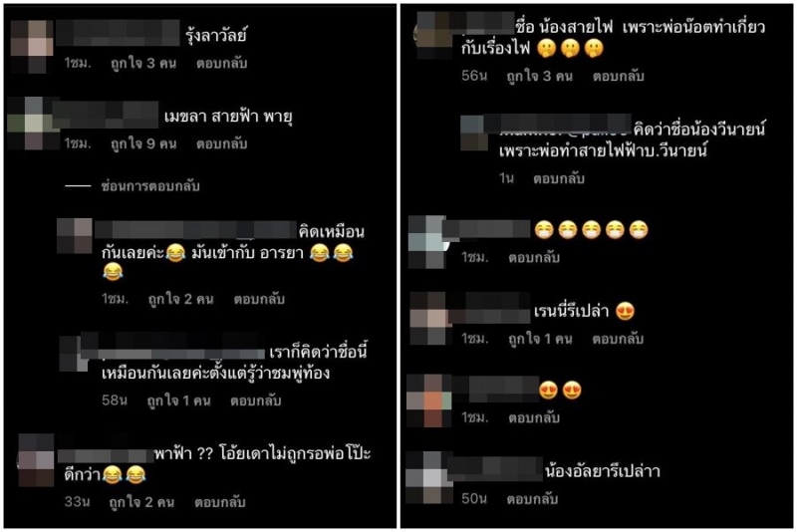Reply to the น้องอัลยารึเปล่าา comment
797x532 pixels.
point(532,499)
